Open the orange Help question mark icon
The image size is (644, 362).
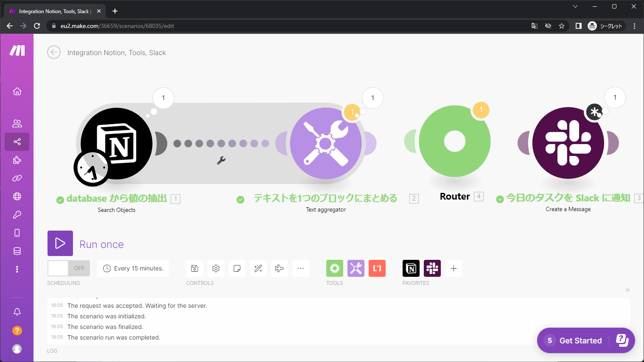17,330
